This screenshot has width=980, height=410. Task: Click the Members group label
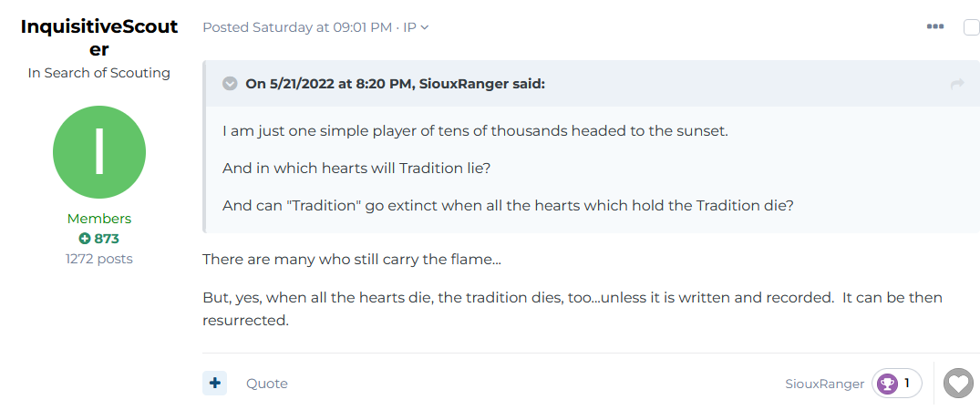(99, 219)
